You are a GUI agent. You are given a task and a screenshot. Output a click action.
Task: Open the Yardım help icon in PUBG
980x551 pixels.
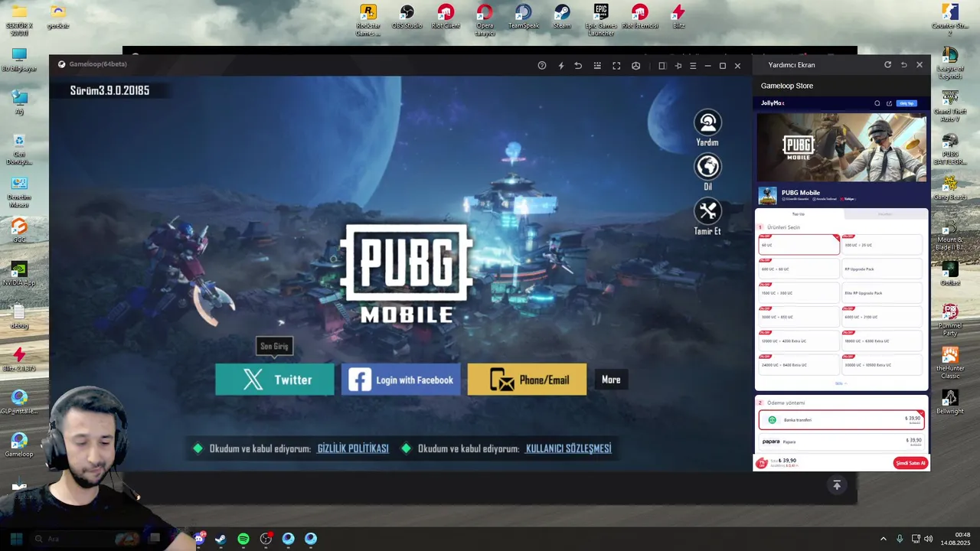(x=707, y=123)
